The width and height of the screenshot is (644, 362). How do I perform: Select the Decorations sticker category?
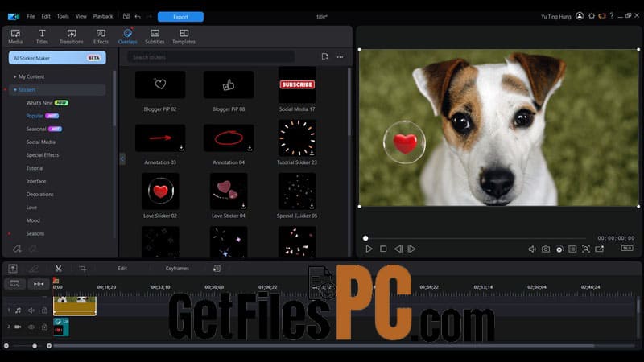(x=39, y=195)
